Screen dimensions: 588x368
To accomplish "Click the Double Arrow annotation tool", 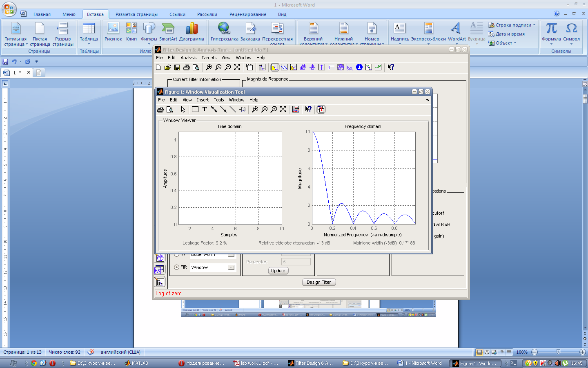I will pyautogui.click(x=214, y=110).
